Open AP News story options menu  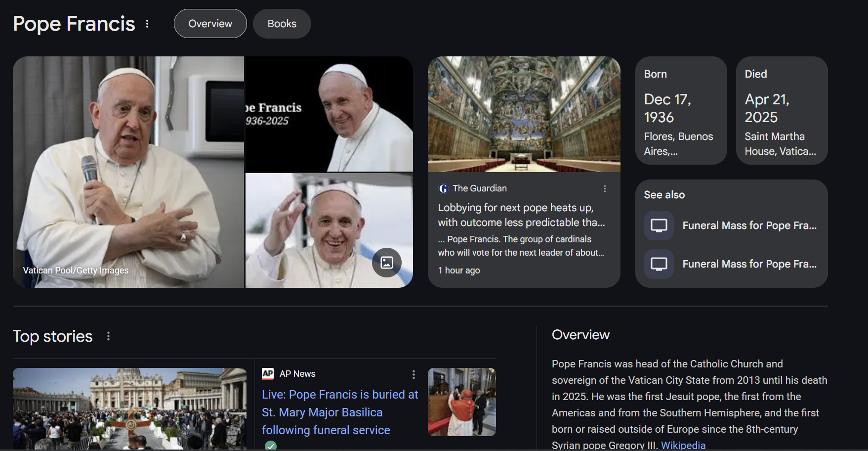[413, 374]
